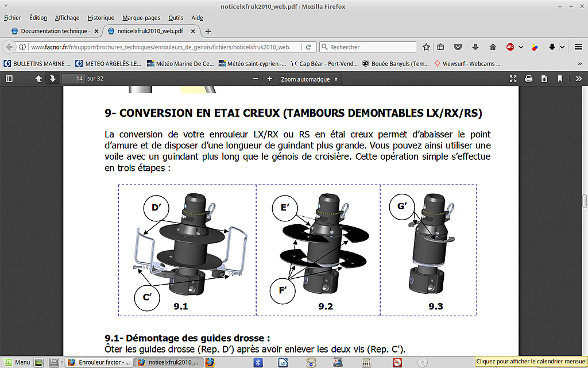The width and height of the screenshot is (588, 368).
Task: Open BULLETINS MARINE bookmark
Action: (37, 64)
